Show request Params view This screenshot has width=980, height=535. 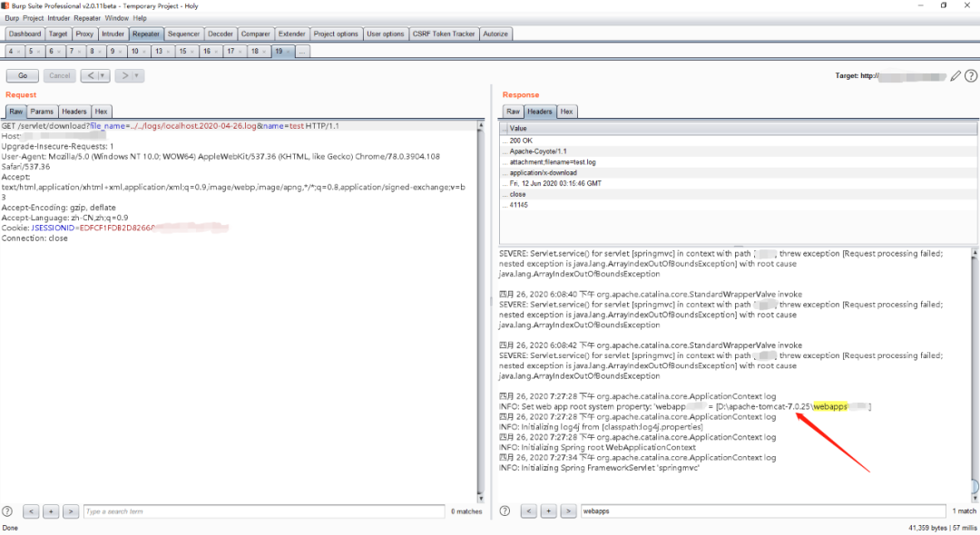coord(42,112)
